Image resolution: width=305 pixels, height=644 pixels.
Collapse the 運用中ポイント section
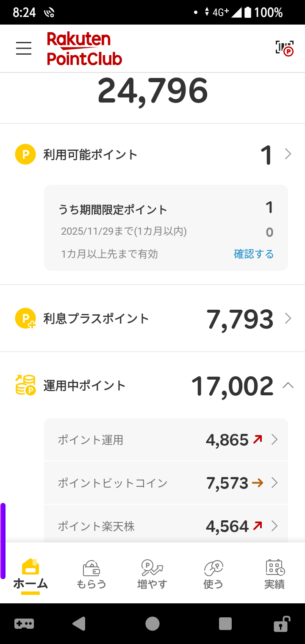coord(288,385)
